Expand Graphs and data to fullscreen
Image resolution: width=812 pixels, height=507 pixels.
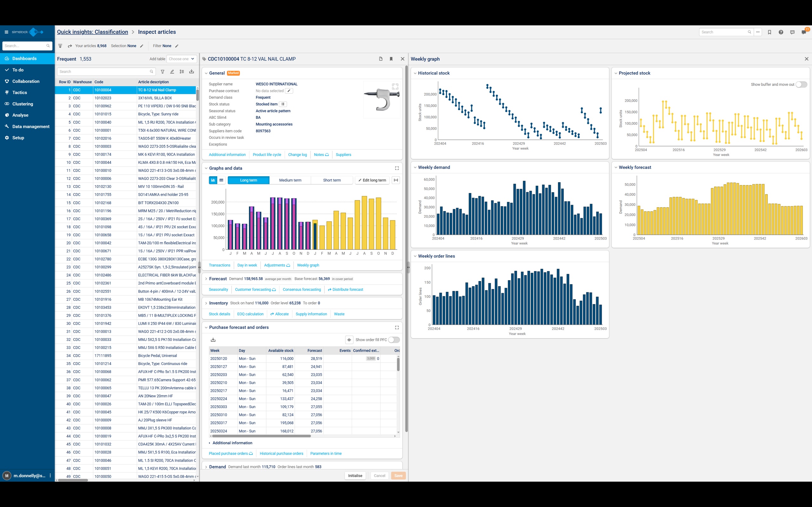click(x=397, y=168)
